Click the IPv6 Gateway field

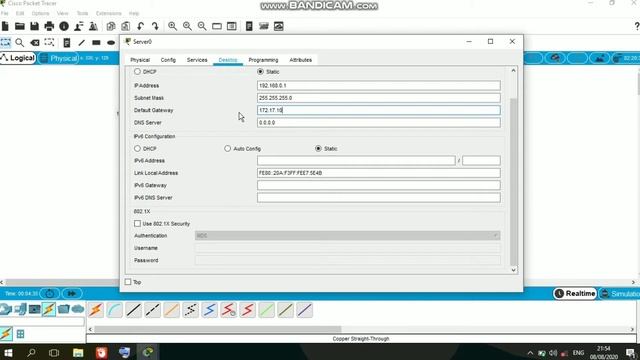379,185
